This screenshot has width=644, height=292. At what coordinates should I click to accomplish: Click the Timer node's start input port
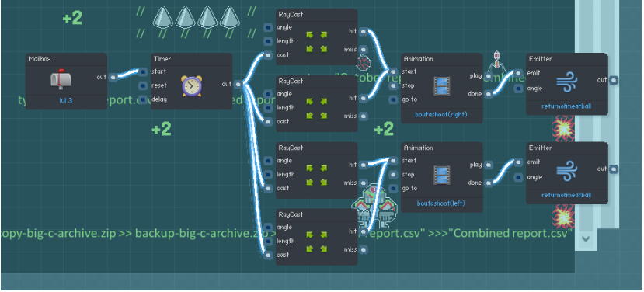pos(143,72)
